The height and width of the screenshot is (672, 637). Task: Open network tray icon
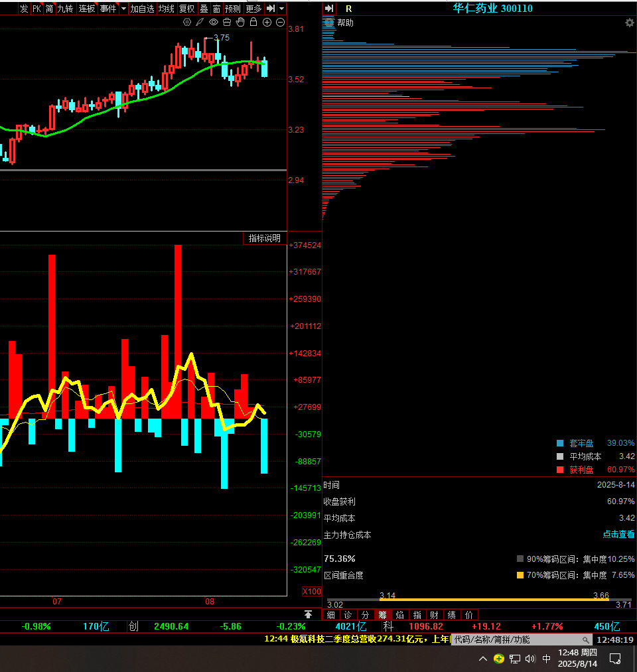pos(515,659)
